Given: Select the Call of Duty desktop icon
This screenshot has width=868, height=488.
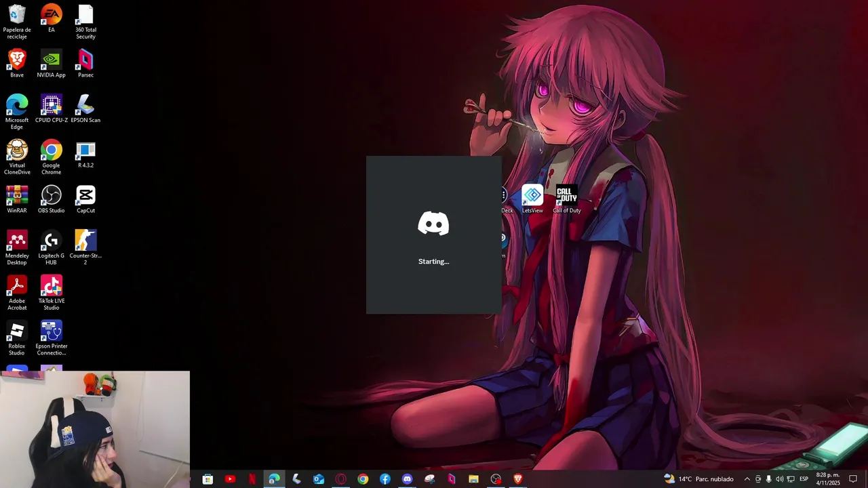Looking at the screenshot, I should 566,199.
